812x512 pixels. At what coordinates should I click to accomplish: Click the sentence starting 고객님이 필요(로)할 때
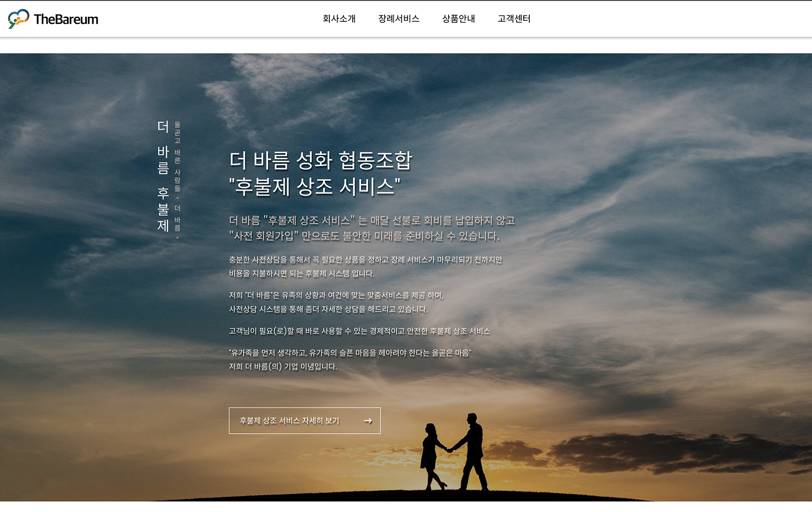pyautogui.click(x=359, y=331)
